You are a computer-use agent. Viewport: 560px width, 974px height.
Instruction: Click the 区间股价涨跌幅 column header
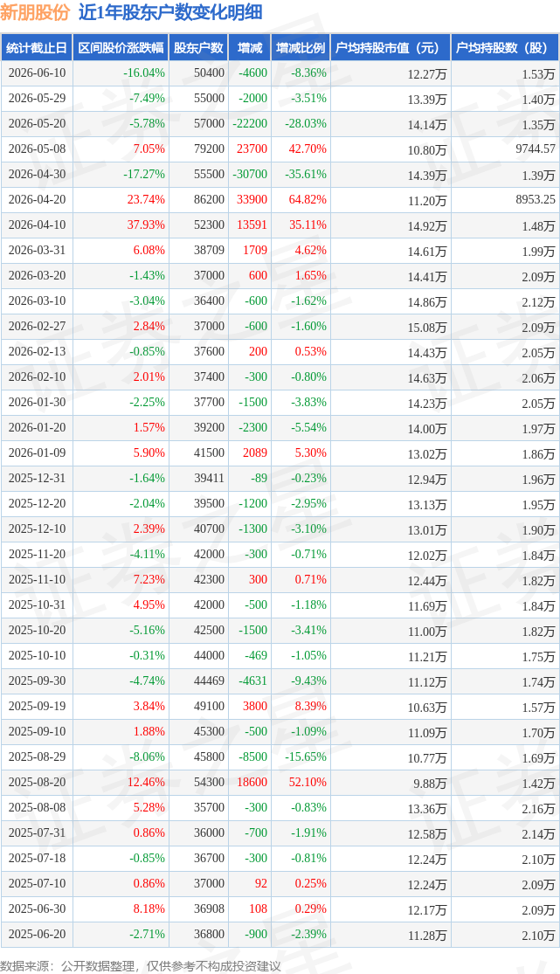tap(121, 48)
